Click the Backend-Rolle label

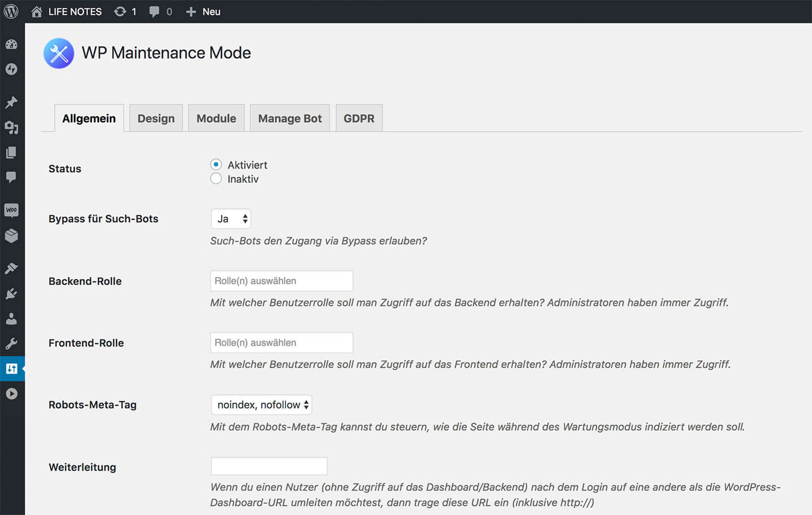click(x=85, y=281)
